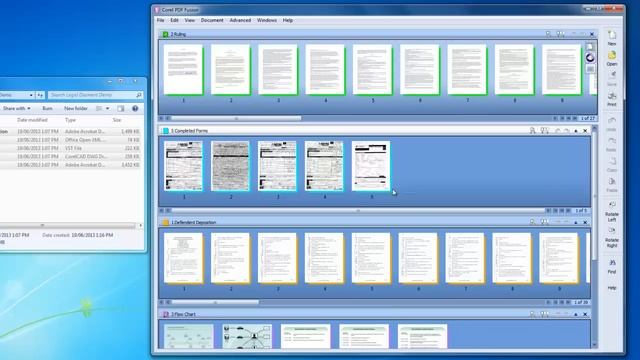Click Undo in the right sidebar
The height and width of the screenshot is (360, 640).
click(611, 124)
